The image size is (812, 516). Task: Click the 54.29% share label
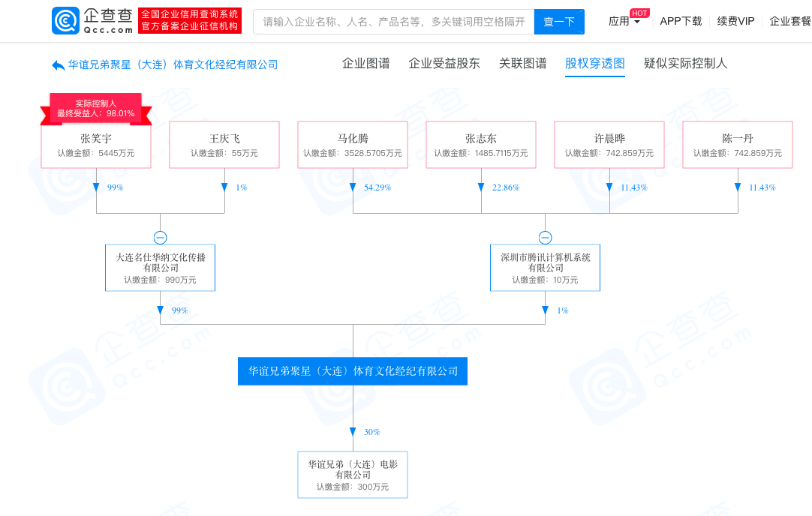(377, 187)
